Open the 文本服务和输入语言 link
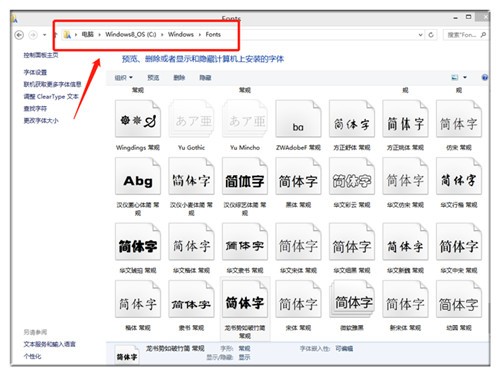 tap(49, 344)
